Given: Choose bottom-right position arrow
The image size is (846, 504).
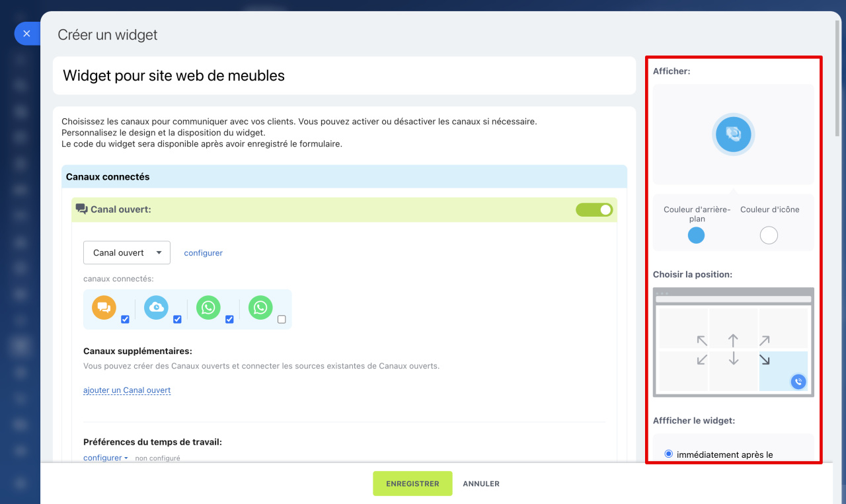Looking at the screenshot, I should [765, 359].
